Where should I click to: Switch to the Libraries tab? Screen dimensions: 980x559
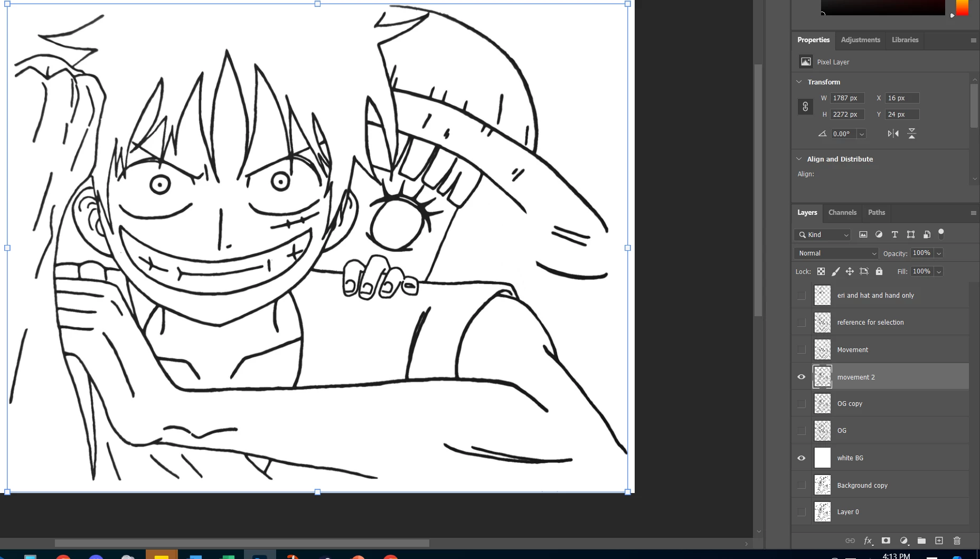click(905, 40)
